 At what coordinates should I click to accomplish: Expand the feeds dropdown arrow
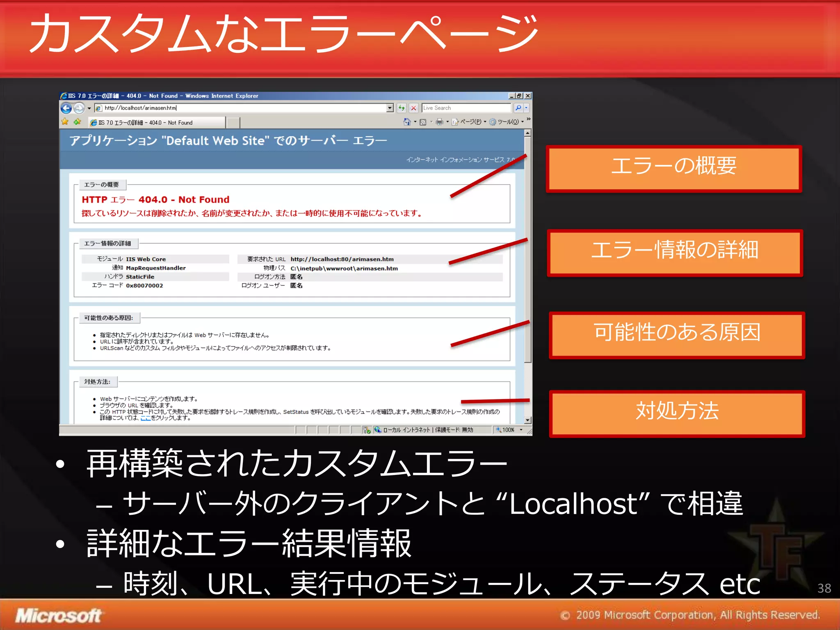431,122
